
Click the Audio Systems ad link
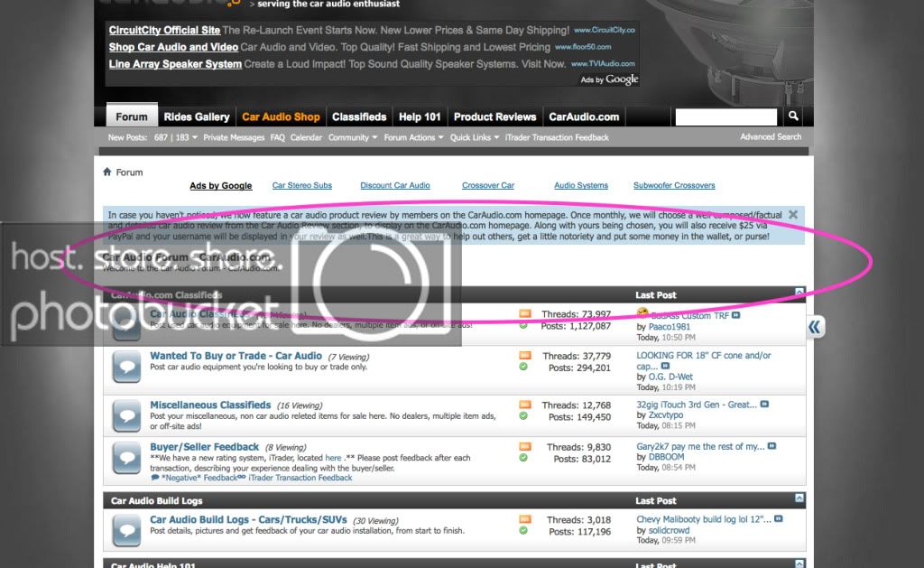pyautogui.click(x=581, y=185)
